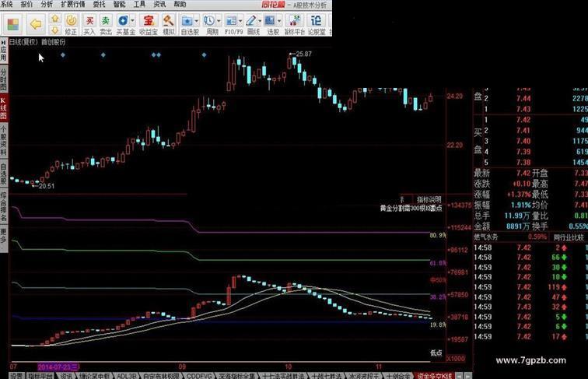
Task: Open the 指标平台 toolbar icon
Action: (x=294, y=24)
